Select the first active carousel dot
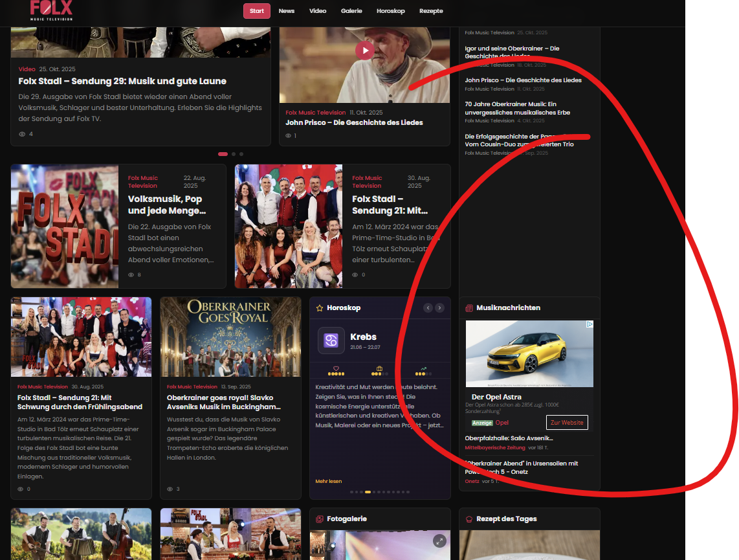 coord(223,154)
